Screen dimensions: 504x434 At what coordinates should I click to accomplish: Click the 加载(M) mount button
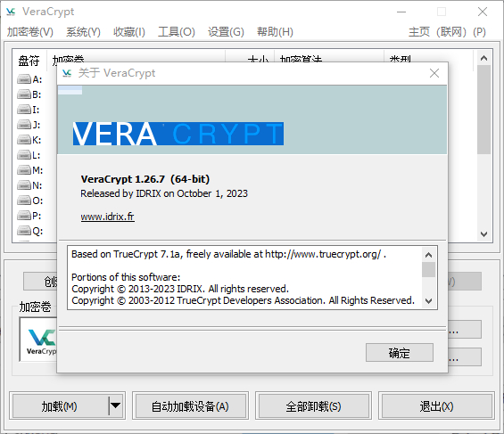[x=59, y=406]
